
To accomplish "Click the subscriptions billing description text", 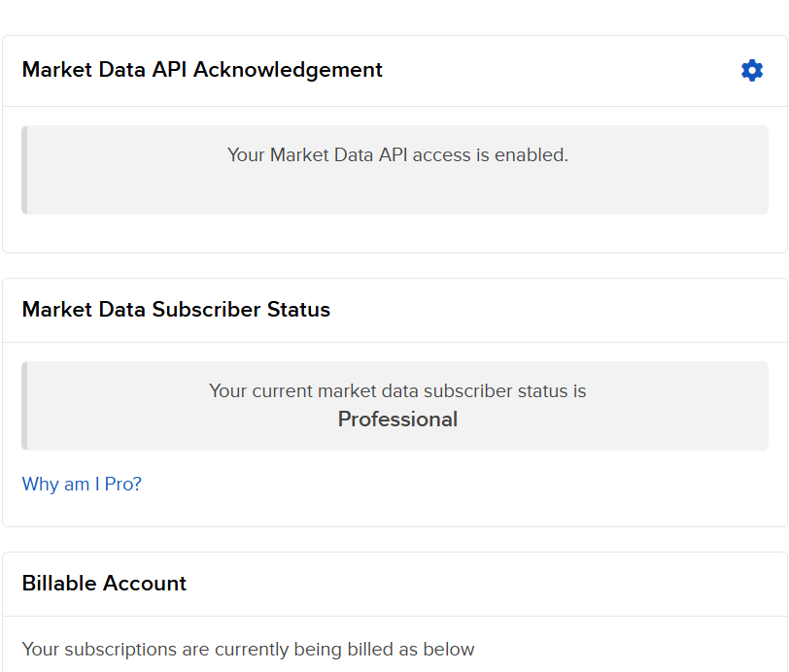I will (249, 649).
